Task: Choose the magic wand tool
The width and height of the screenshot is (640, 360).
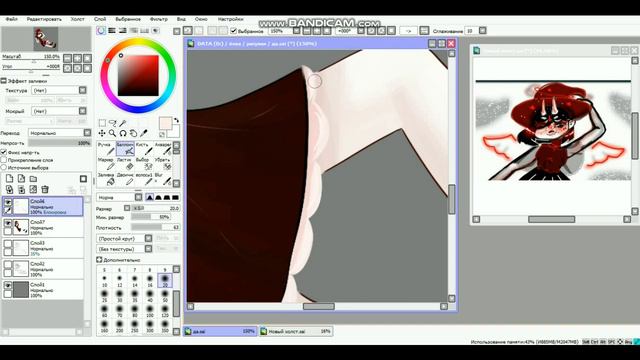Action: (123, 123)
